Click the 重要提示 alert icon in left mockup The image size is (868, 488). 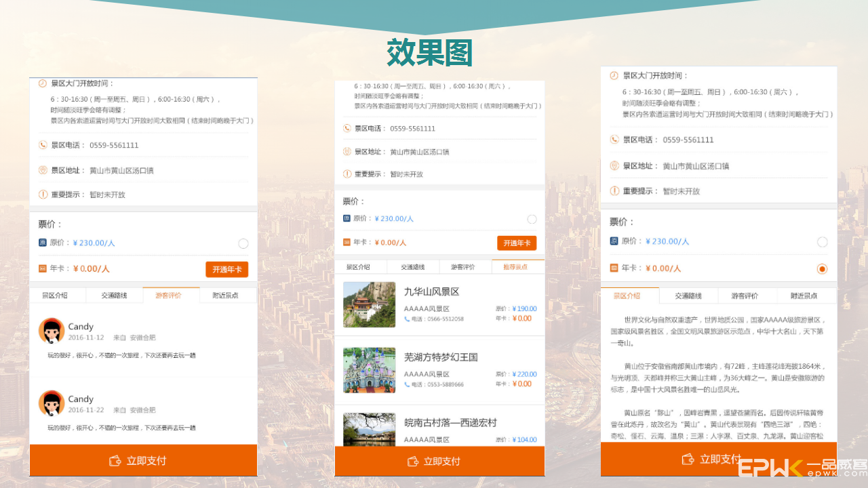click(x=43, y=195)
